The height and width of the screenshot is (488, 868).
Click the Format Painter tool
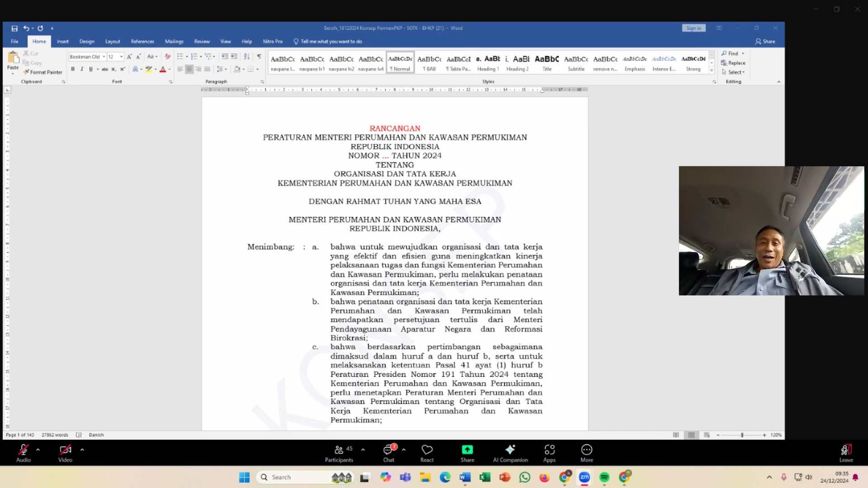coord(43,72)
